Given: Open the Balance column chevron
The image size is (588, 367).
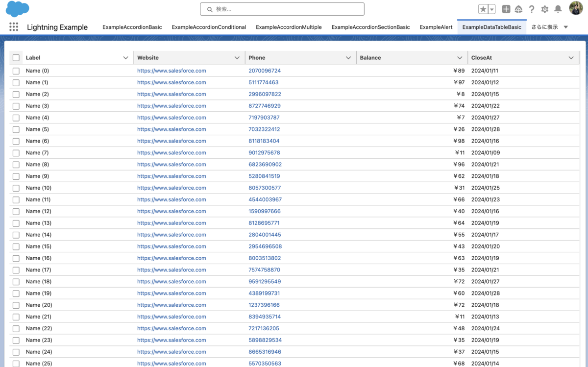Looking at the screenshot, I should coord(460,57).
